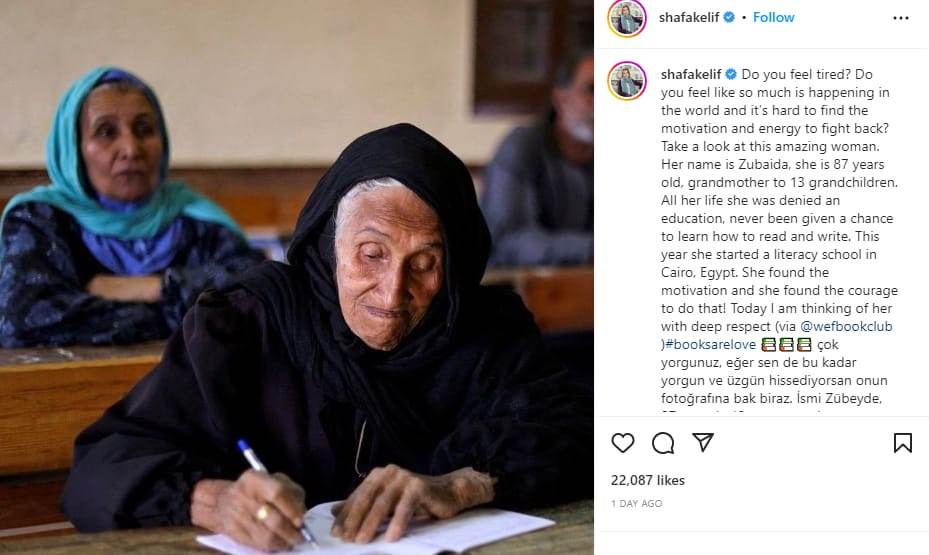Open the 1 DAY AGO timestamp
The width and height of the screenshot is (929, 555).
tap(636, 503)
